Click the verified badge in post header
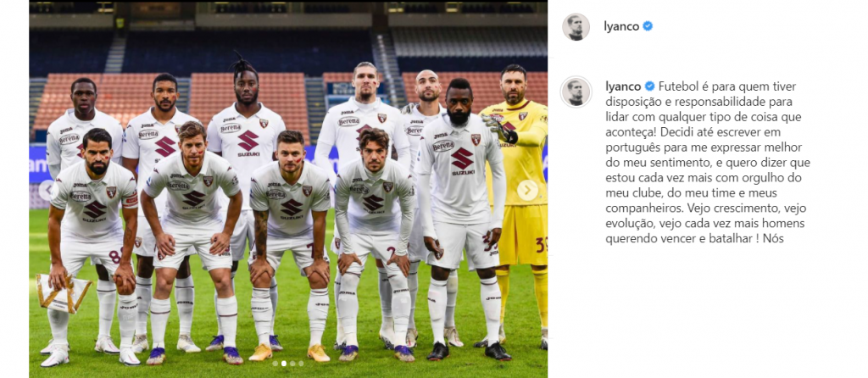The width and height of the screenshot is (868, 378). pos(647,26)
